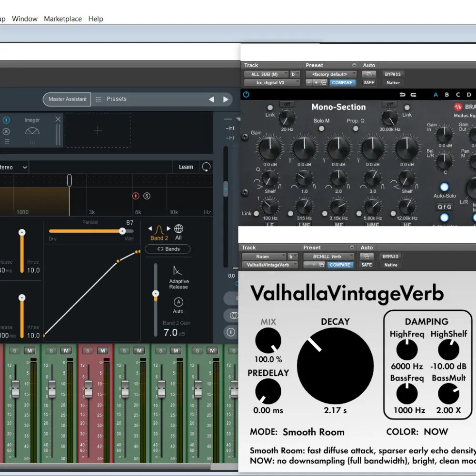Open the Help menu
476x476 pixels.
coord(96,19)
